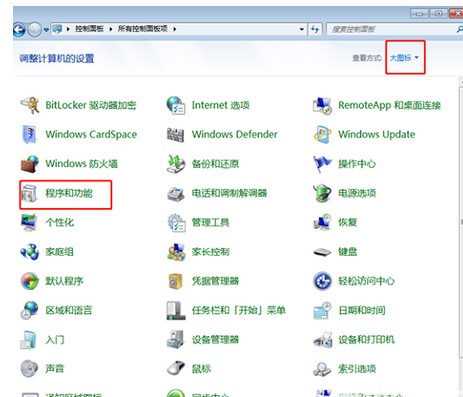Open the 操作中心 flag icon
The image size is (463, 397).
click(x=322, y=164)
